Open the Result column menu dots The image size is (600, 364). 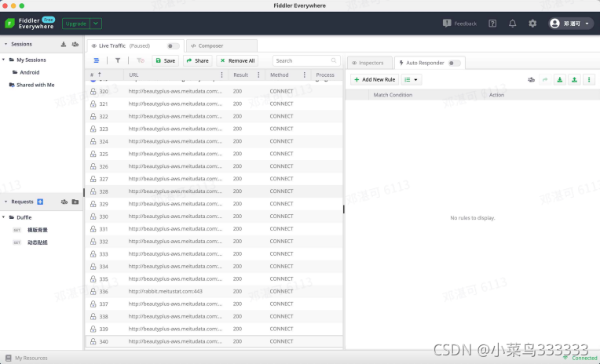point(258,75)
